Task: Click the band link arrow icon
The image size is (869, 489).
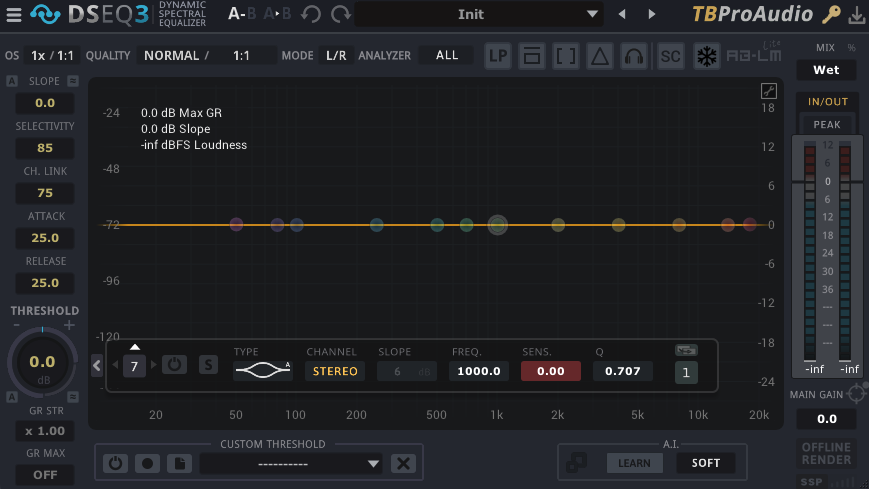Action: pos(686,350)
